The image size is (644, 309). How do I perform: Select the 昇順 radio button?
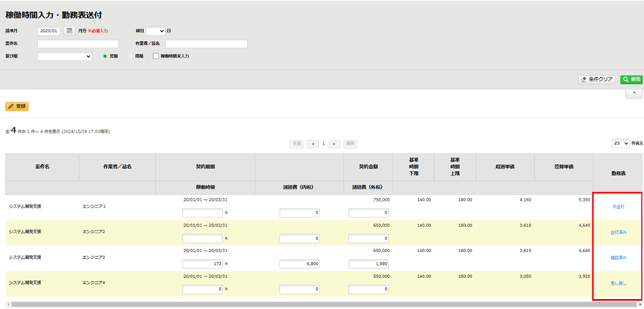(105, 56)
